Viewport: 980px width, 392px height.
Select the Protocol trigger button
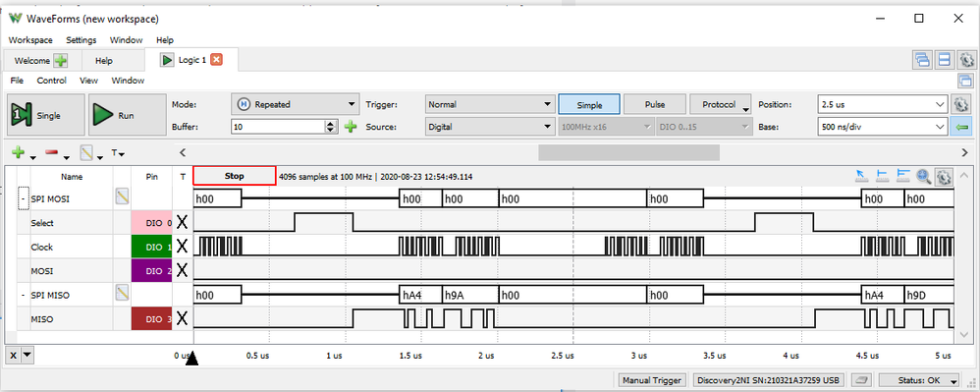click(720, 104)
